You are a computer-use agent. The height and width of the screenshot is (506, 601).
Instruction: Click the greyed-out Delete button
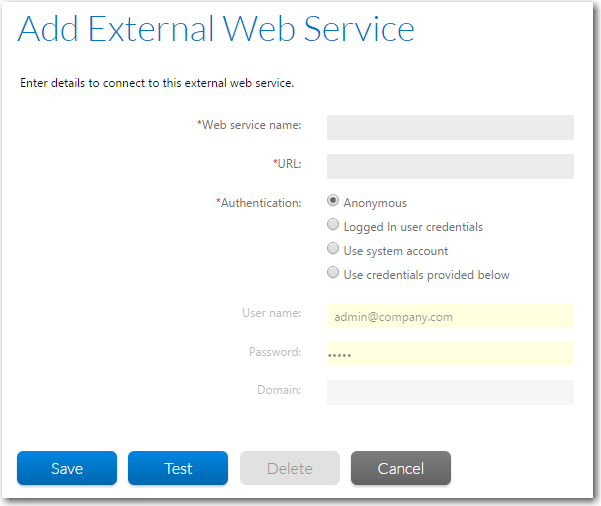tap(289, 468)
